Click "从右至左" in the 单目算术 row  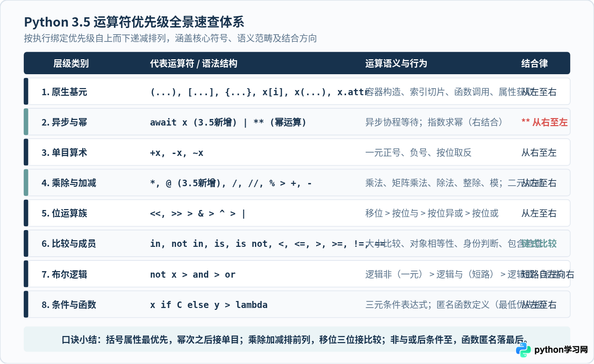[x=539, y=153]
